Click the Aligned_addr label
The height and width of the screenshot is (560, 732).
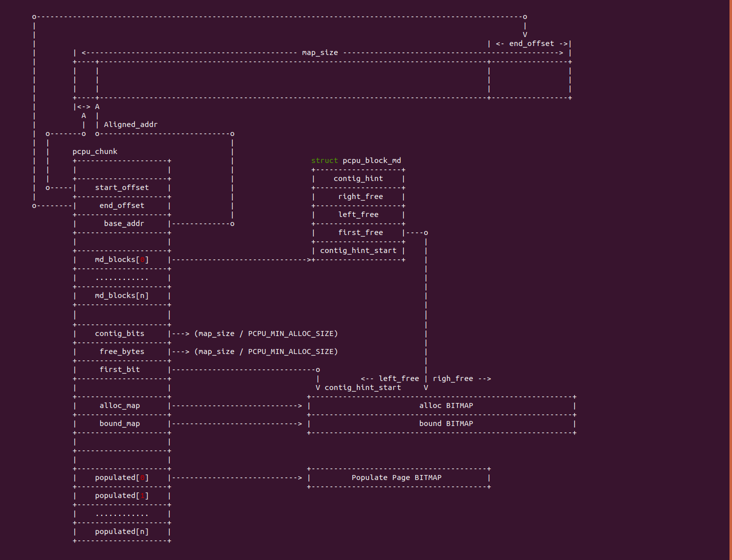pyautogui.click(x=131, y=124)
